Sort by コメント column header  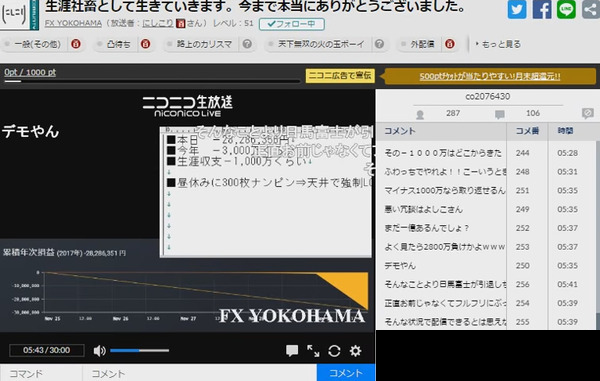[x=441, y=131]
